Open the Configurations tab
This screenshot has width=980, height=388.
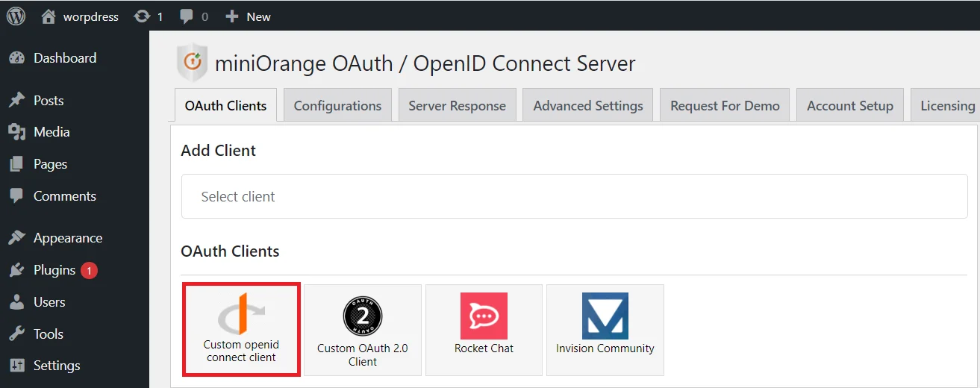pos(337,105)
